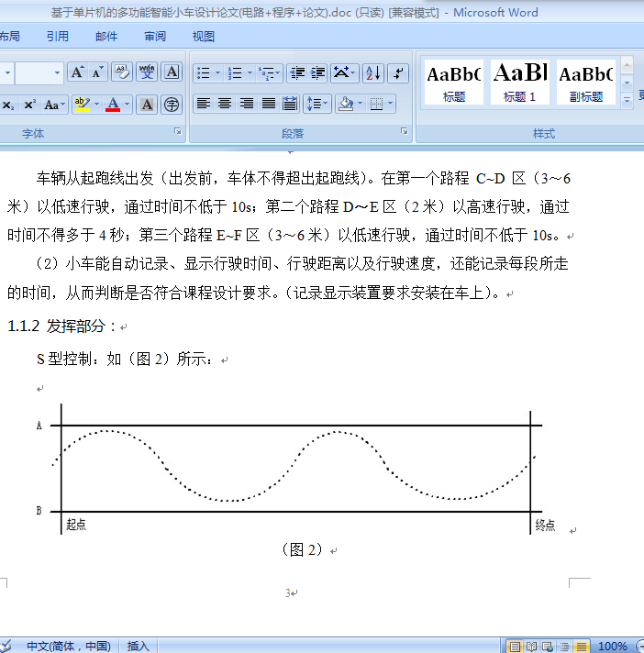Open the font color dropdown arrow
644x653 pixels.
127,105
